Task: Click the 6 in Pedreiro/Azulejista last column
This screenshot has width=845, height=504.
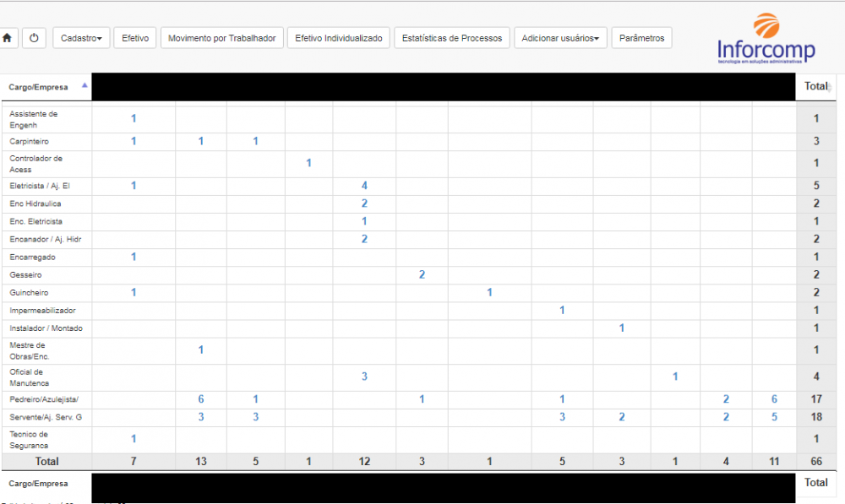Action: 774,399
